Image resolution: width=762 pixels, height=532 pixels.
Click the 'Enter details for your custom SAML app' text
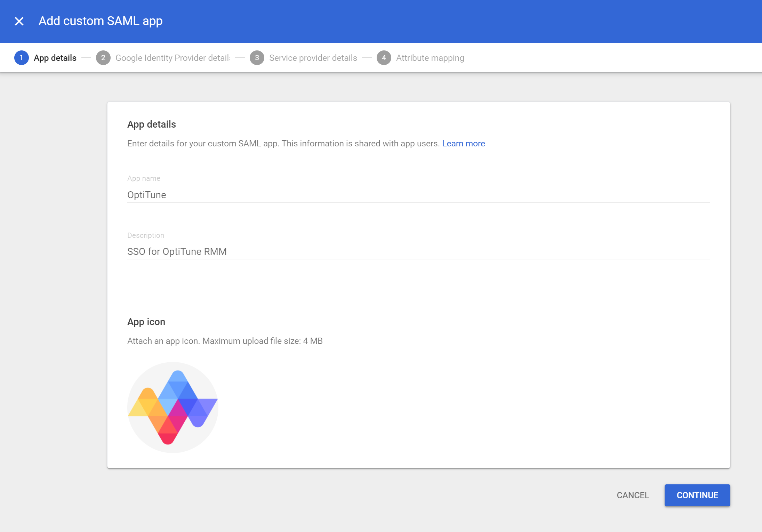202,144
